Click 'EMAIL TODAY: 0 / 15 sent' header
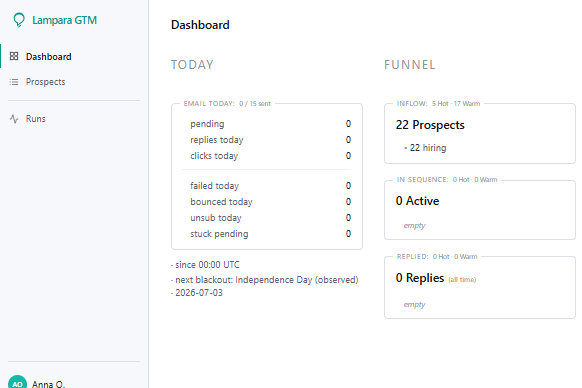The width and height of the screenshot is (582, 388). coord(227,104)
